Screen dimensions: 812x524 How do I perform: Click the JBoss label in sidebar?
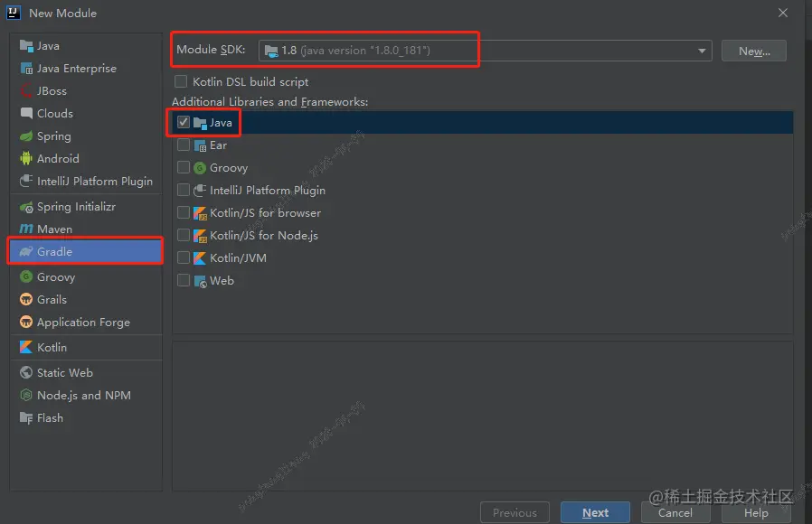(52, 90)
